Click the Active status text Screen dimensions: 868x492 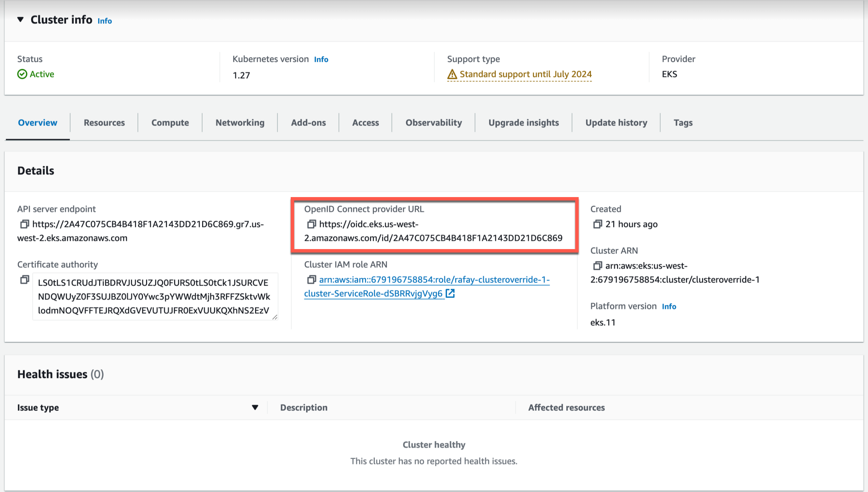[x=42, y=74]
